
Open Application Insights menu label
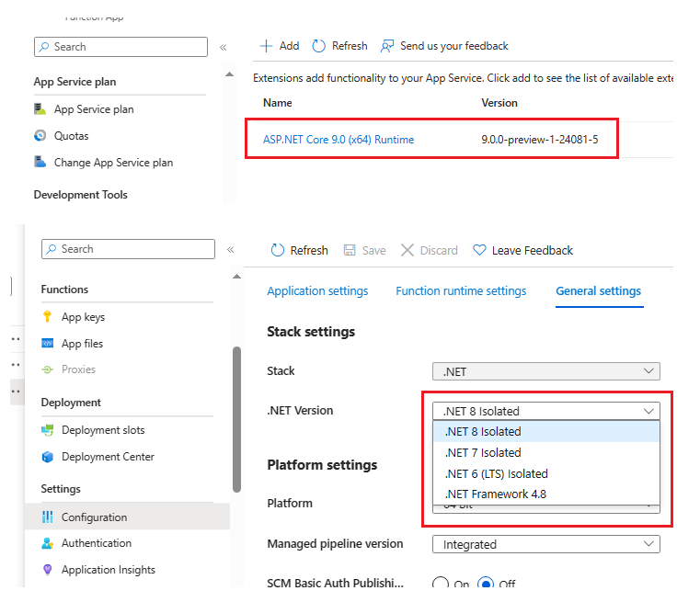(109, 570)
